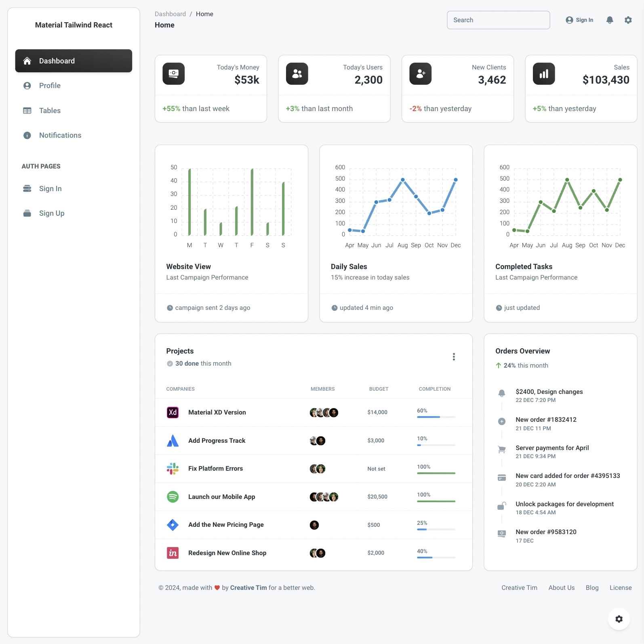Click the check circle icon beside 30 done

click(x=170, y=364)
